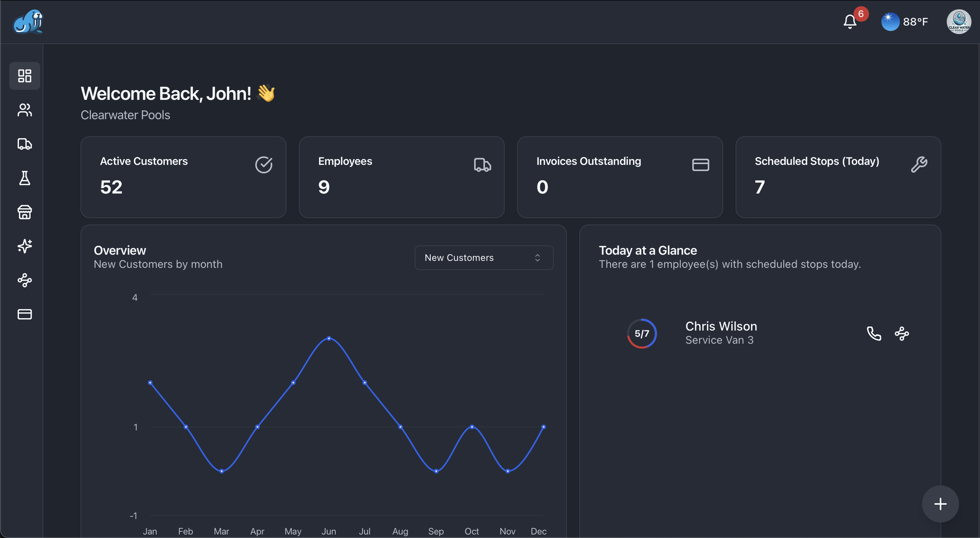980x538 pixels.
Task: Click the 'Today at a Glance' heading
Action: (x=648, y=250)
